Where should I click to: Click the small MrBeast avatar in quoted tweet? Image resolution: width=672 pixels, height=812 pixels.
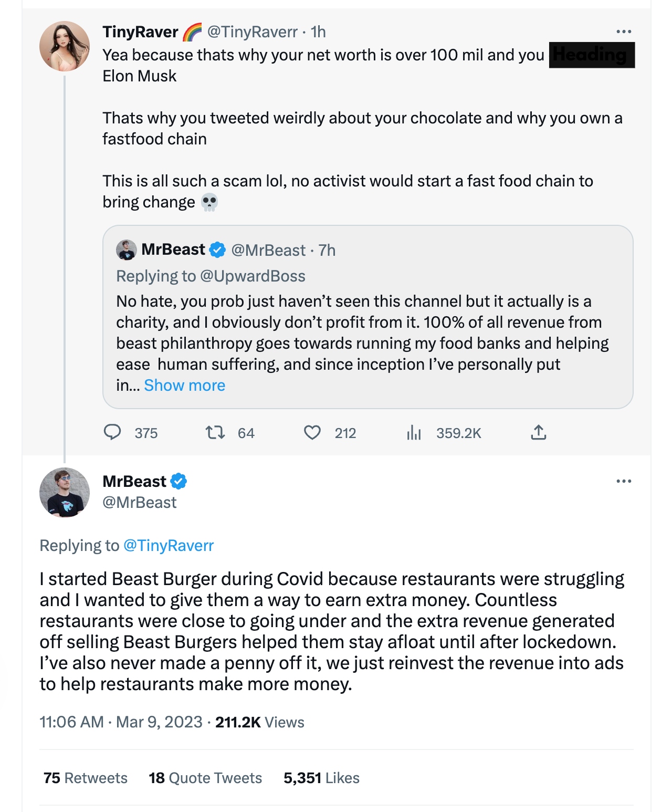coord(126,250)
